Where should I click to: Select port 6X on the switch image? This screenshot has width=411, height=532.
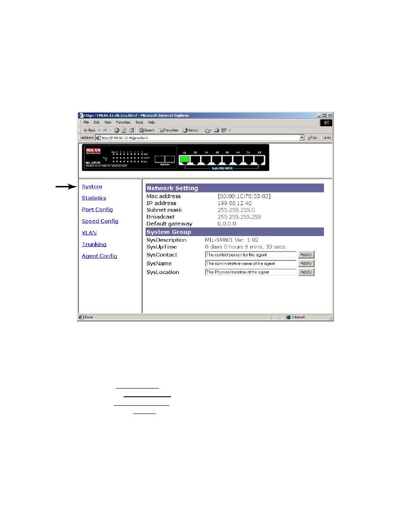tap(238, 159)
